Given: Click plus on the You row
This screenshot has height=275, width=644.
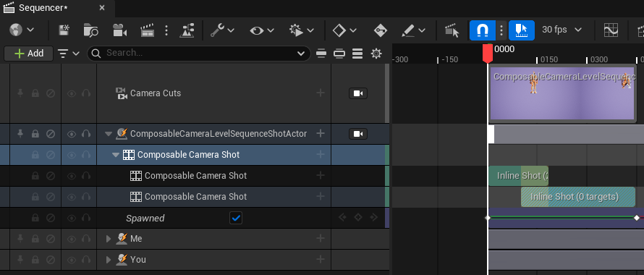Looking at the screenshot, I should [321, 259].
